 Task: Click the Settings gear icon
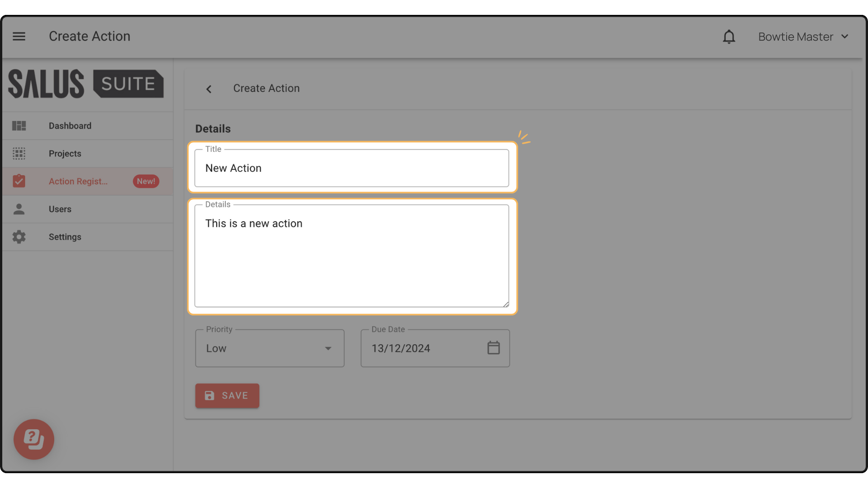[x=19, y=237]
